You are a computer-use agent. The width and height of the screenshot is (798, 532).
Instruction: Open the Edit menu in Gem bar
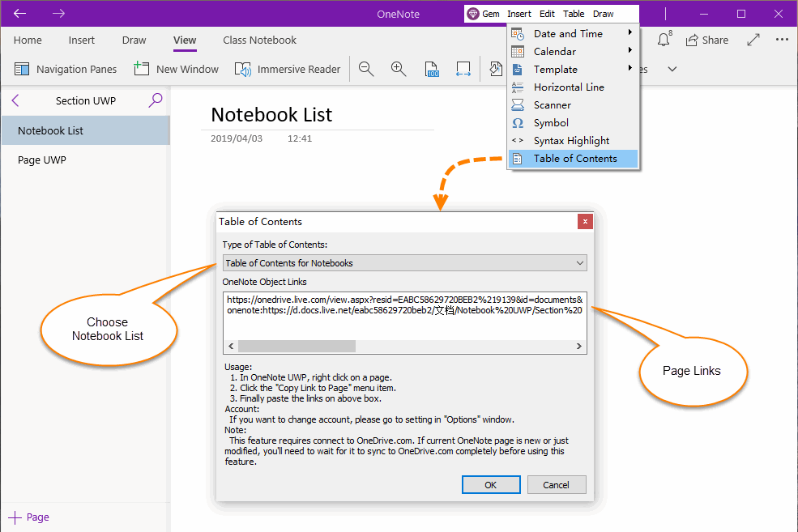pos(547,14)
